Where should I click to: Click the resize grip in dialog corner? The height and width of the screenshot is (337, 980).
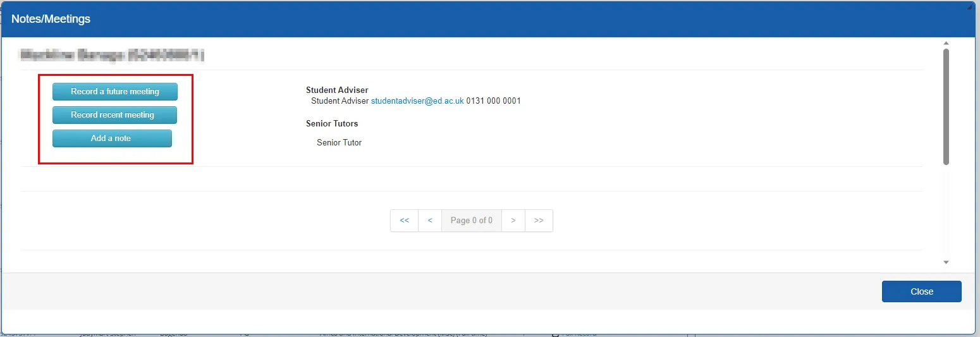pyautogui.click(x=970, y=6)
